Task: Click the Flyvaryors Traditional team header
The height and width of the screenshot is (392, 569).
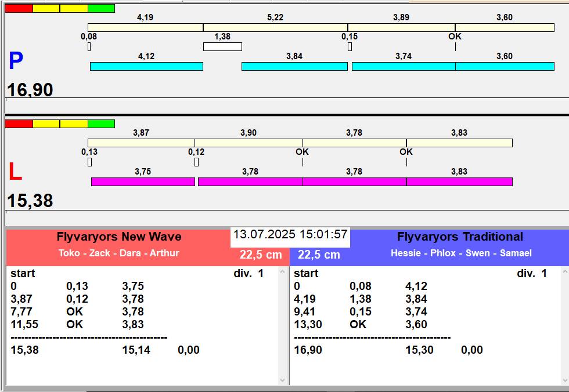Action: [x=460, y=237]
